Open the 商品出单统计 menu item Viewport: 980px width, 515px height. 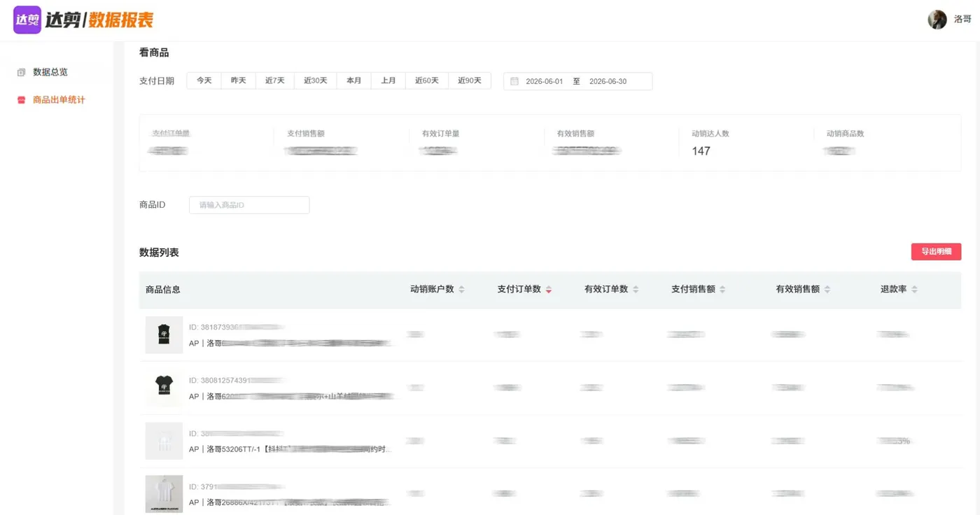[59, 100]
